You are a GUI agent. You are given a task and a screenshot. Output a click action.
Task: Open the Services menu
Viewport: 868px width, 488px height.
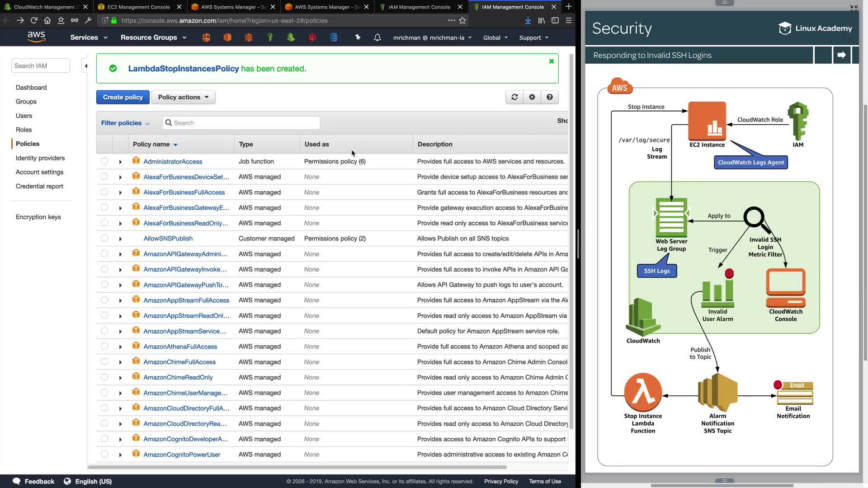click(89, 38)
